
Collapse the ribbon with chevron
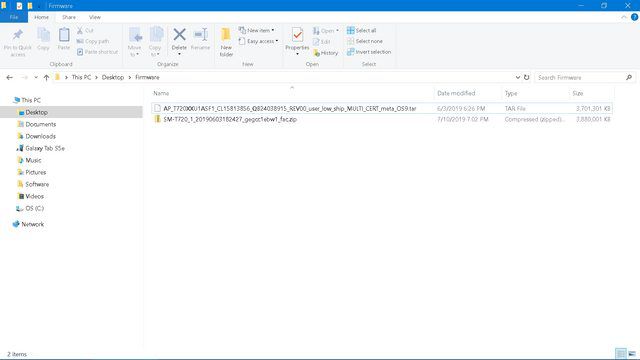coord(624,17)
